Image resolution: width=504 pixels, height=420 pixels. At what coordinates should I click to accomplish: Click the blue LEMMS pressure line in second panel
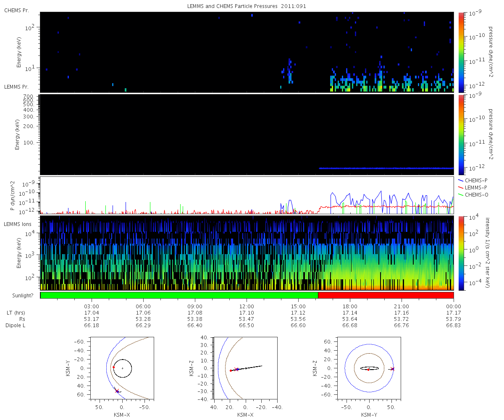point(386,168)
